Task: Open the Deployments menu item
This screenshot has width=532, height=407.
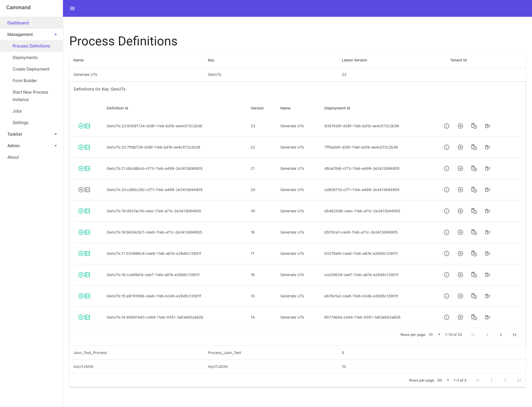Action: 25,57
